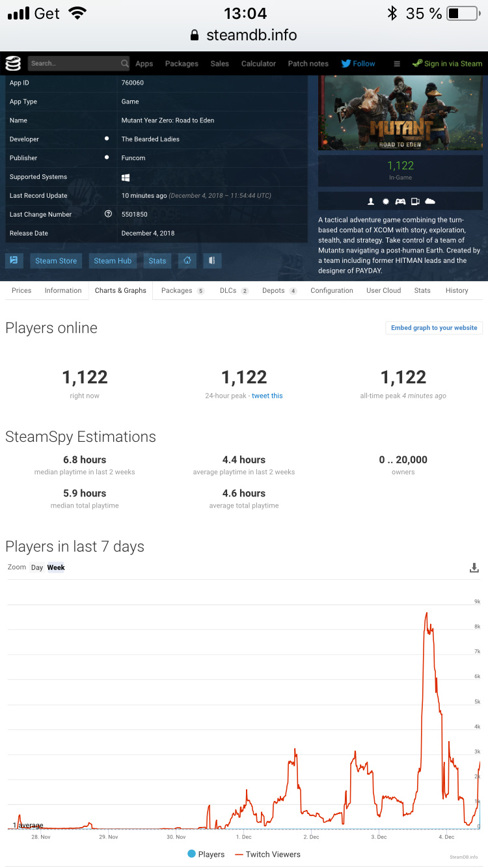The height and width of the screenshot is (868, 488).
Task: Open the User Cloud tab
Action: point(383,290)
